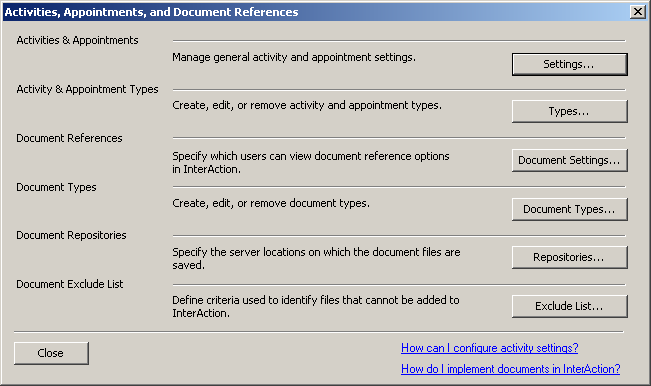Open 'How can I configure activity settings?' link
651x386 pixels.
point(489,348)
